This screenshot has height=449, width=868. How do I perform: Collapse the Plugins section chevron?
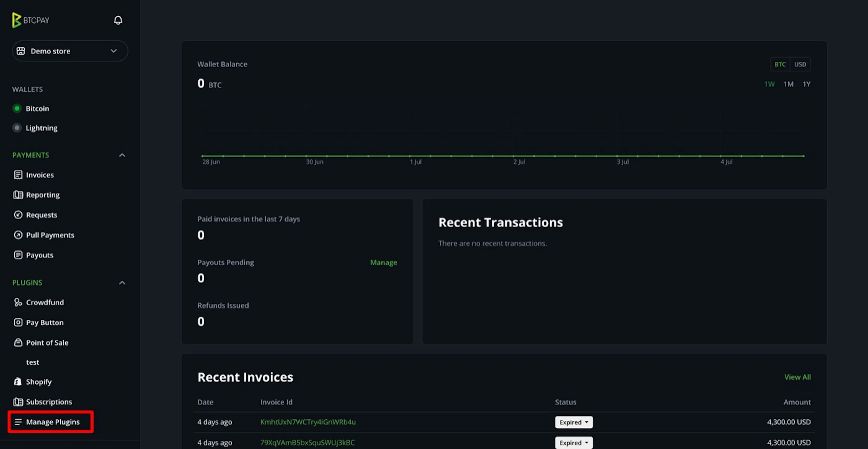point(122,282)
